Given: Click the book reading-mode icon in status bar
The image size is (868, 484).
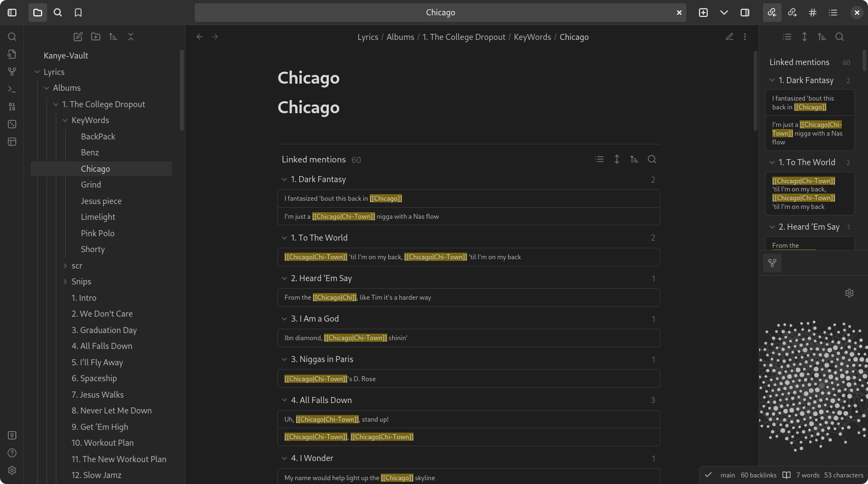Looking at the screenshot, I should (787, 475).
